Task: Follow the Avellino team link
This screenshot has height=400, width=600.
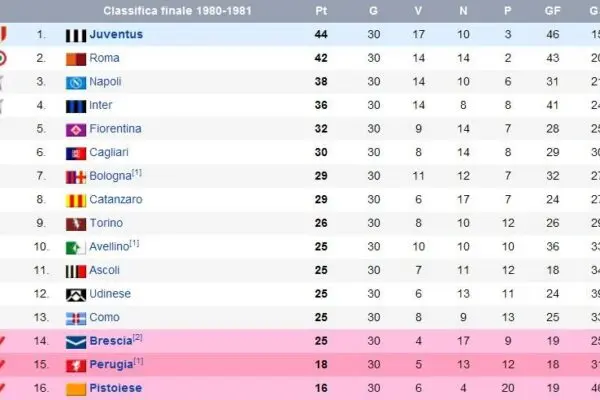Action: click(110, 247)
